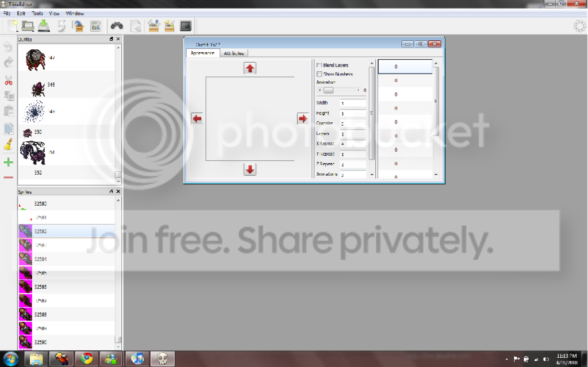Enable the Blend Layers checkbox
Screen dimensions: 588x367
click(319, 65)
